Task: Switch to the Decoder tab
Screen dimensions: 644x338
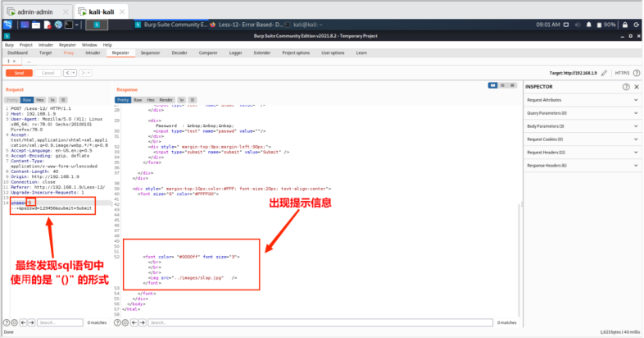Action: point(179,53)
